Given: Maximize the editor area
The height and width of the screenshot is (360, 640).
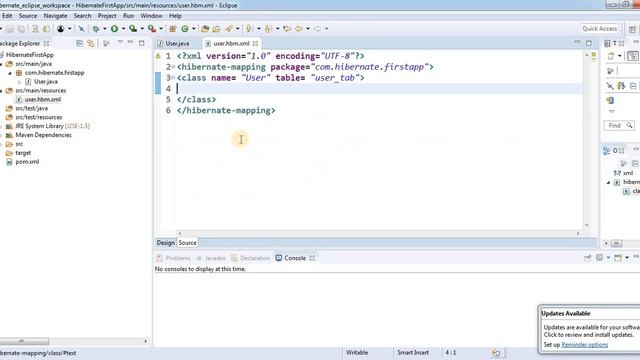Looking at the screenshot, I should [589, 43].
